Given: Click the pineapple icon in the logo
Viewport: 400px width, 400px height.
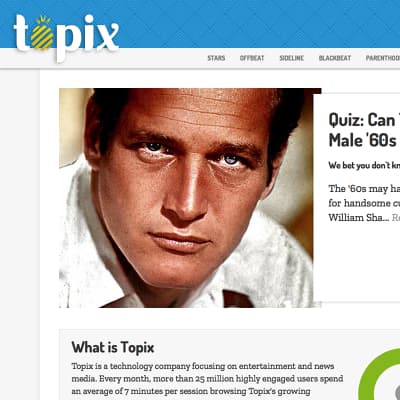Looking at the screenshot, I should (42, 34).
